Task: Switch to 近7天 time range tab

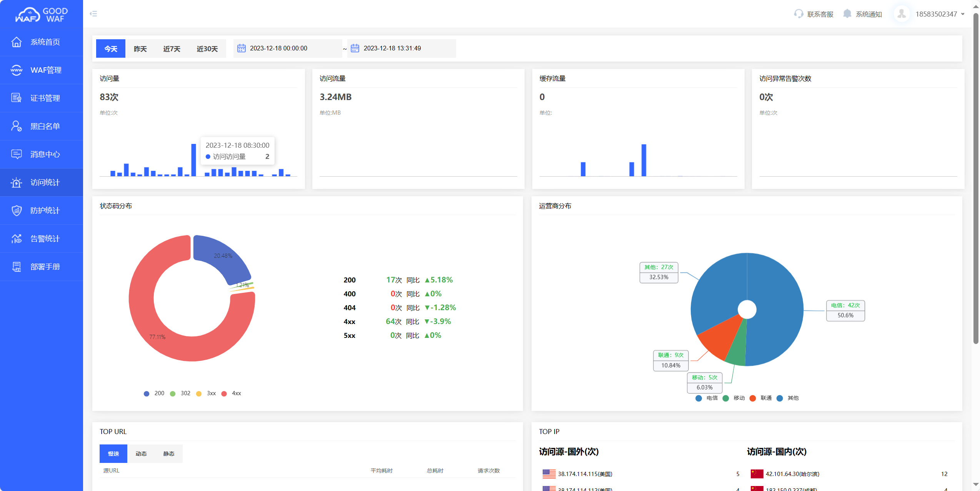Action: (x=172, y=49)
